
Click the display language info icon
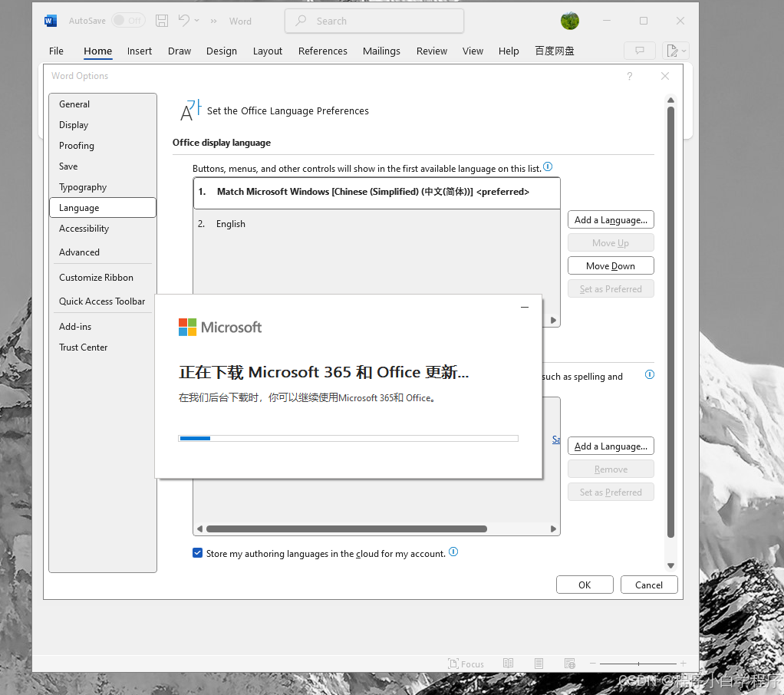548,166
